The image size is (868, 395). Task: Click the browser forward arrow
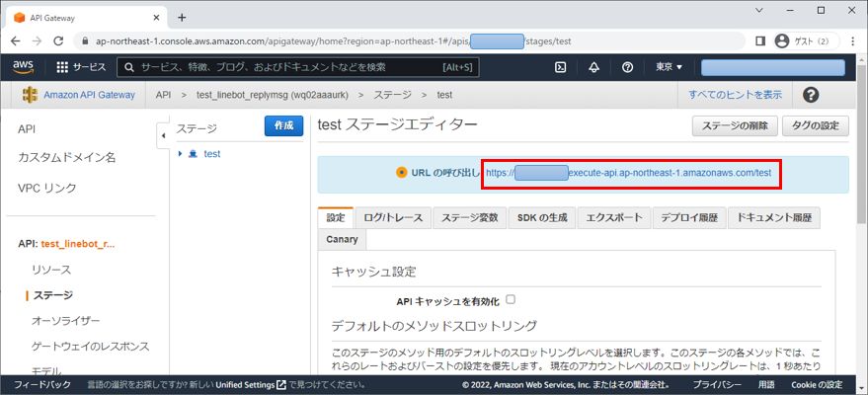tap(37, 40)
